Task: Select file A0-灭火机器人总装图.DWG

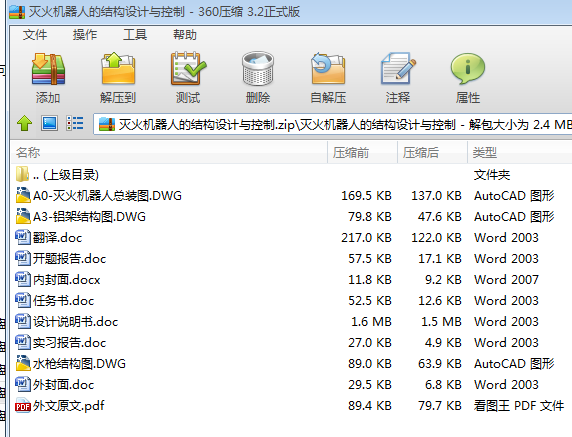Action: tap(291, 196)
